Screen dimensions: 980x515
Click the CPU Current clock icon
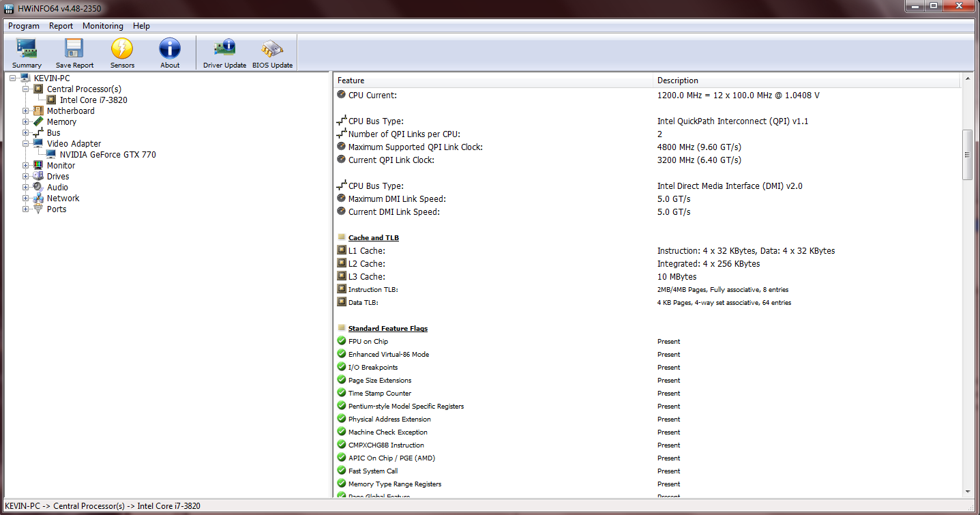click(342, 95)
